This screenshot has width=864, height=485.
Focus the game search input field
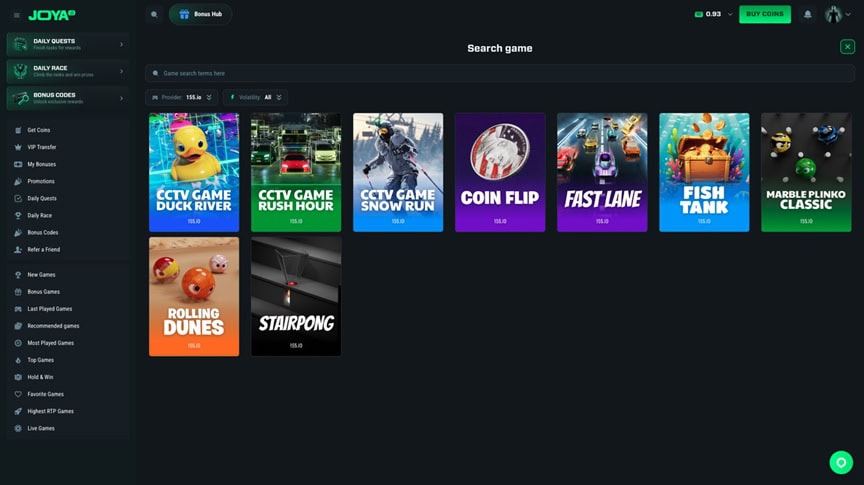click(500, 73)
